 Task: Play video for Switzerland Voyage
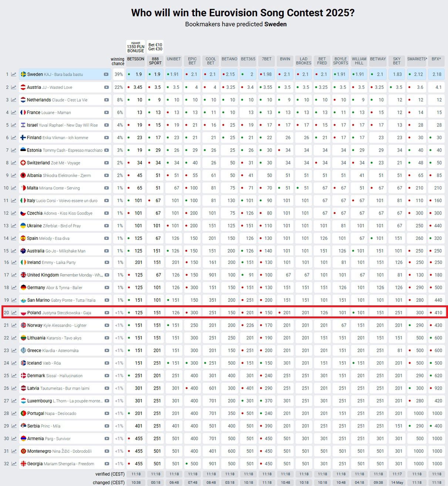106,163
